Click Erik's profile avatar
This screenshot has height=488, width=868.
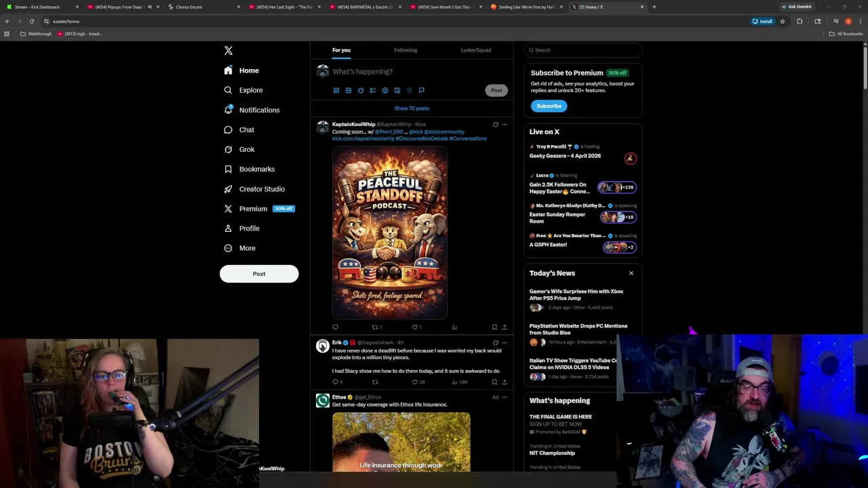(323, 346)
